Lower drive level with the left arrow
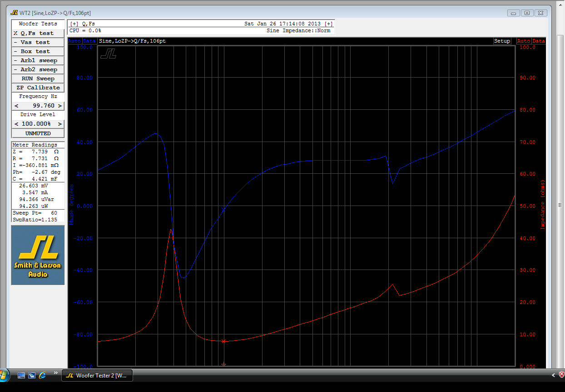Viewport: 565px width, 392px height. point(16,124)
